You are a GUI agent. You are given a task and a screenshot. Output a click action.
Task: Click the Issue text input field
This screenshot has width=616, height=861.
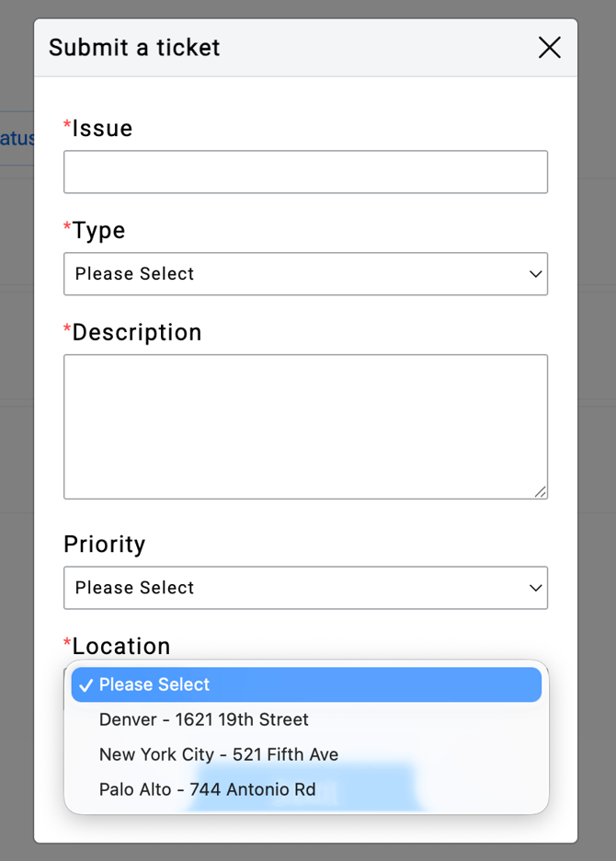click(x=305, y=172)
